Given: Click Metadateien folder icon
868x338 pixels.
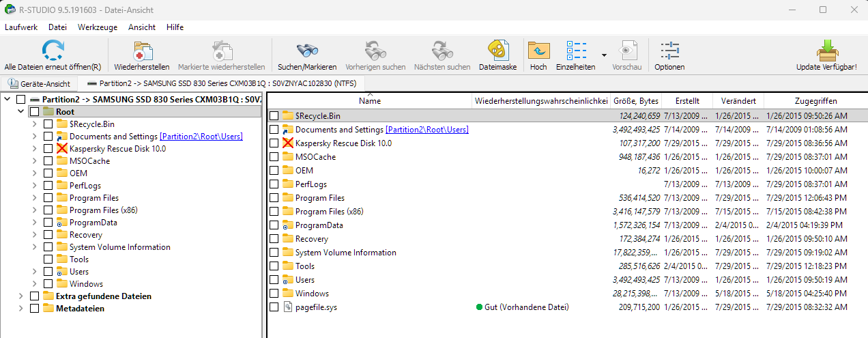Looking at the screenshot, I should pyautogui.click(x=48, y=309).
